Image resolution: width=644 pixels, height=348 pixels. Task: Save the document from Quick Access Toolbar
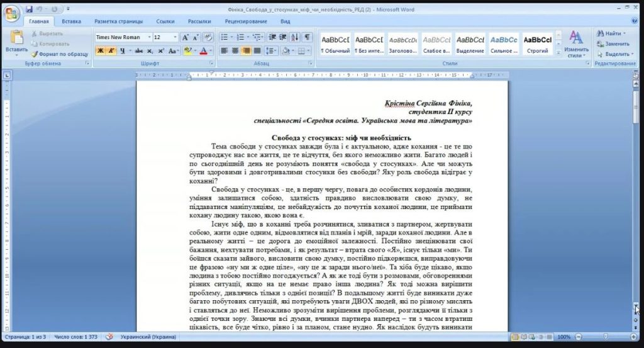[29, 9]
